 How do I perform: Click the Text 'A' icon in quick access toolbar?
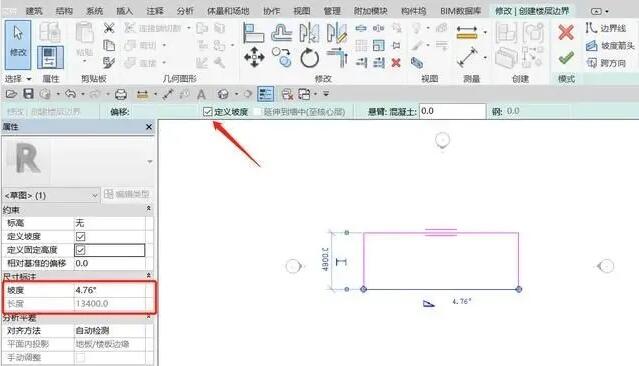(x=201, y=95)
